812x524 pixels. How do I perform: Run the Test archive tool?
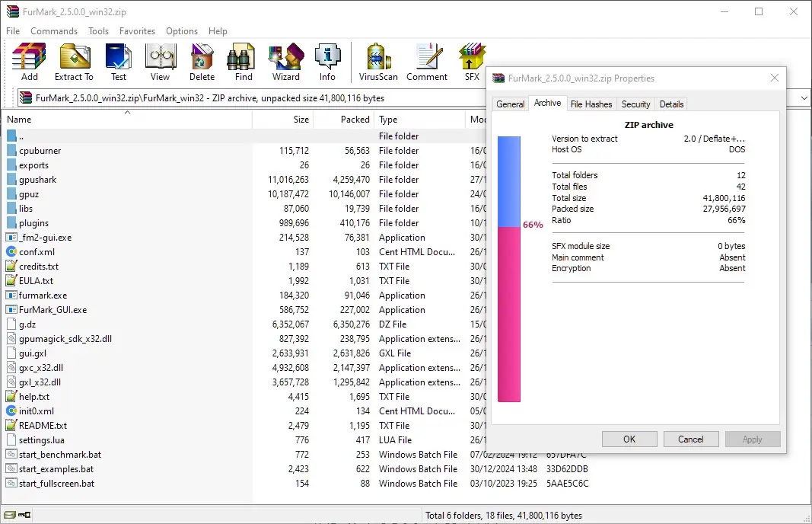tap(119, 62)
